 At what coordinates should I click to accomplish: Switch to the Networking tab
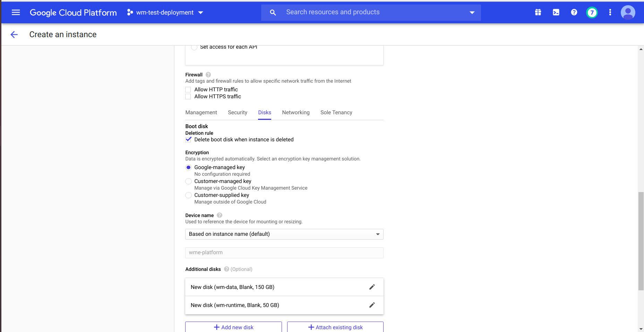[x=295, y=113]
